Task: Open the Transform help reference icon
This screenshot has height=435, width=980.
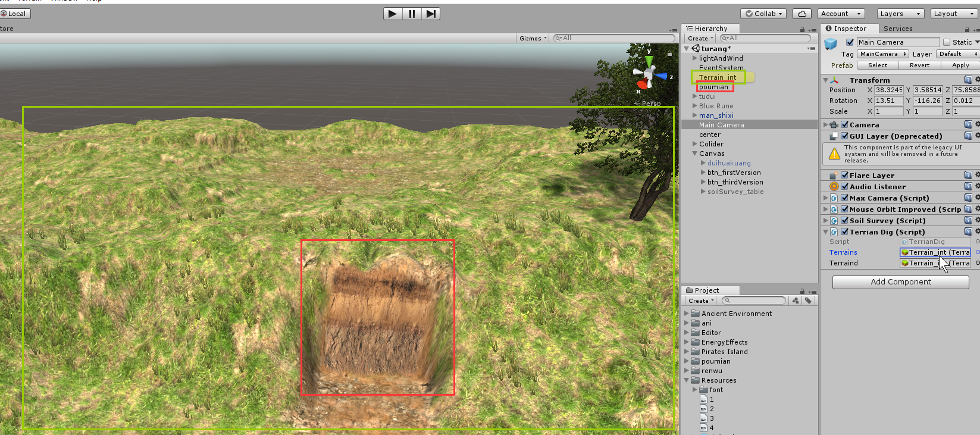Action: point(968,80)
